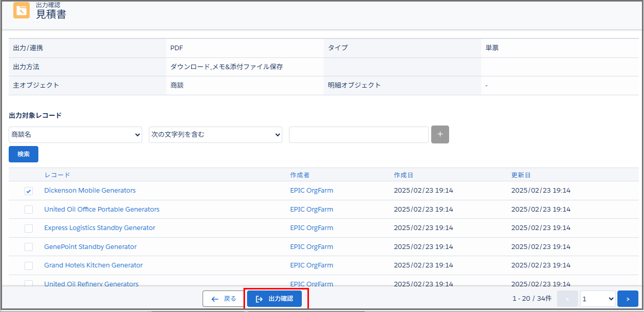Click the EPIC OrgFarm creator link

coord(312,190)
